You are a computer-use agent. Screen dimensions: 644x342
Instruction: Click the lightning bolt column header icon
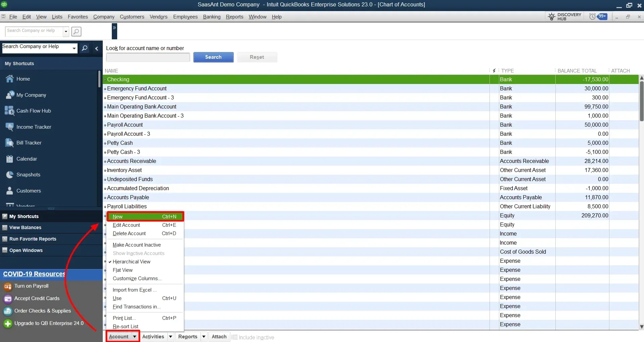click(x=494, y=71)
